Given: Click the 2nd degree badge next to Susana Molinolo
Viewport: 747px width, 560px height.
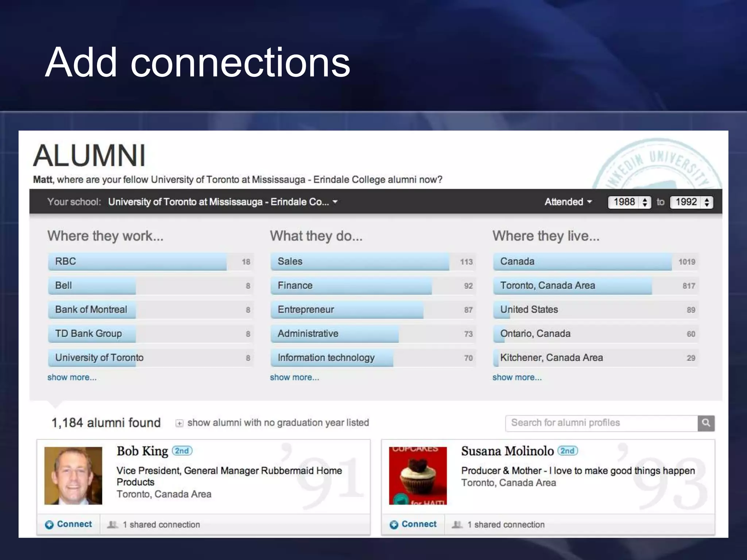Looking at the screenshot, I should pos(568,451).
